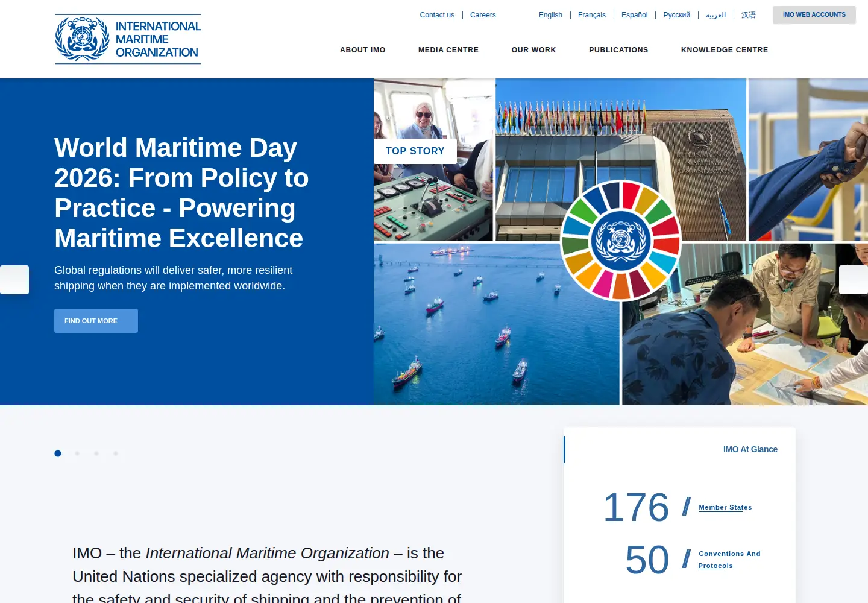Open the OUR WORK menu
The width and height of the screenshot is (868, 603).
(533, 50)
